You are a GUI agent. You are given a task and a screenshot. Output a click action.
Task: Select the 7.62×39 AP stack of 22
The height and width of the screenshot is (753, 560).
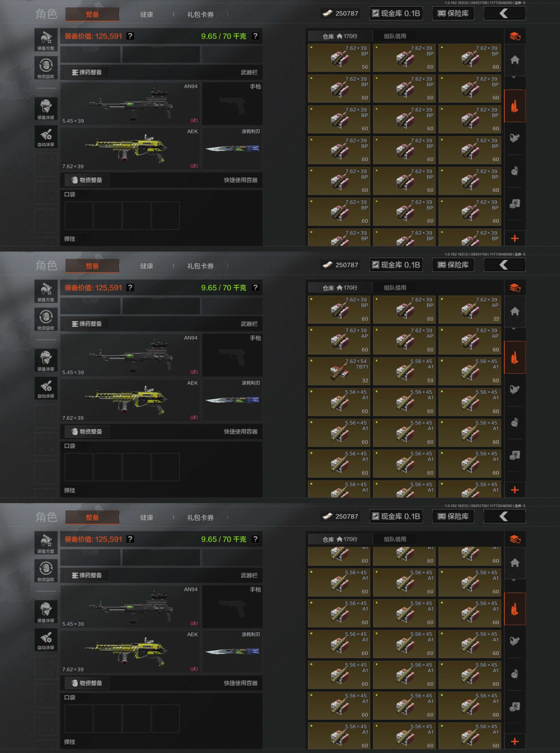coord(470,309)
